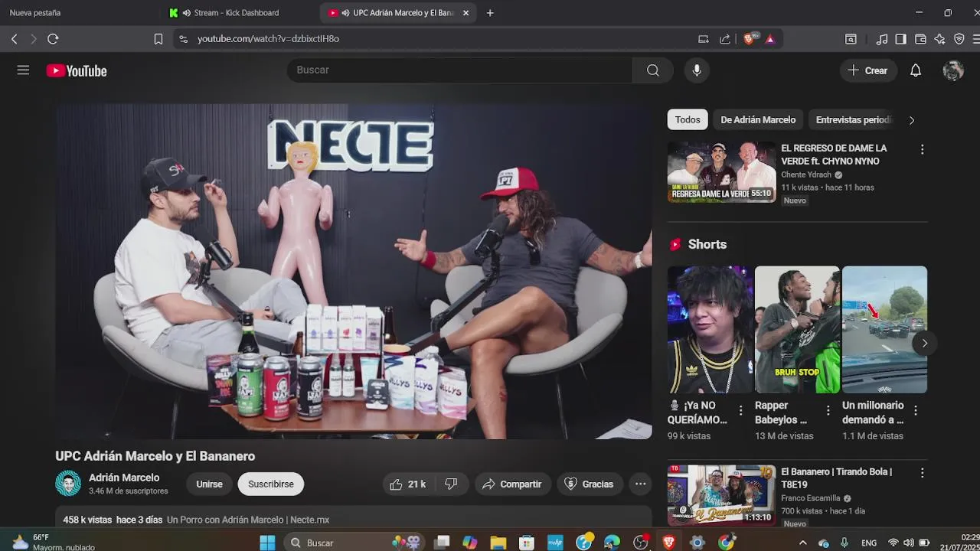
Task: Open Brave Shields lion icon
Action: tap(749, 38)
